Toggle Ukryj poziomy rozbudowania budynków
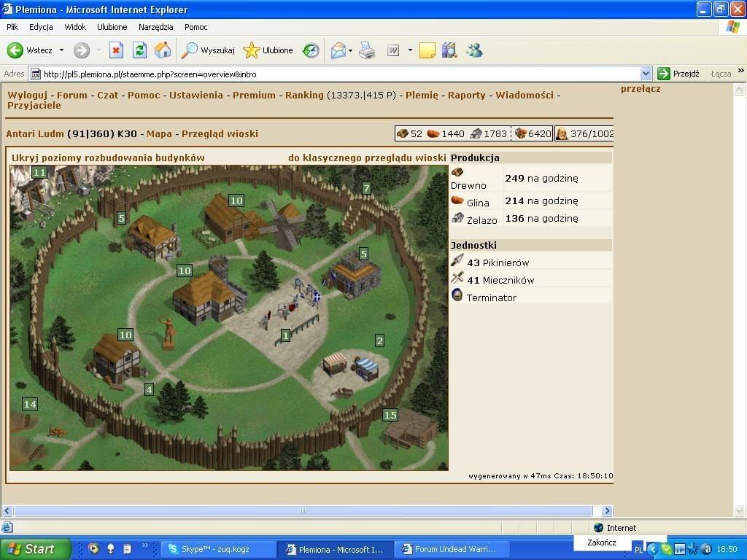The image size is (747, 560). (108, 157)
